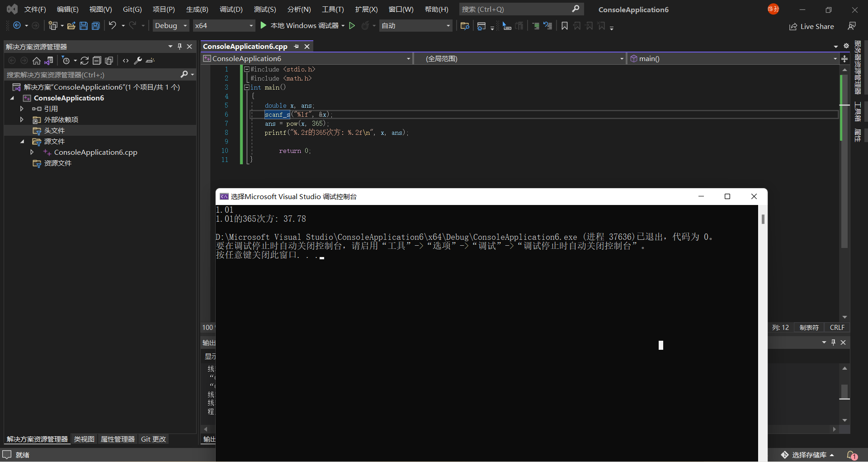This screenshot has width=868, height=462.
Task: Toggle Show All Files in Solution Explorer
Action: 109,61
